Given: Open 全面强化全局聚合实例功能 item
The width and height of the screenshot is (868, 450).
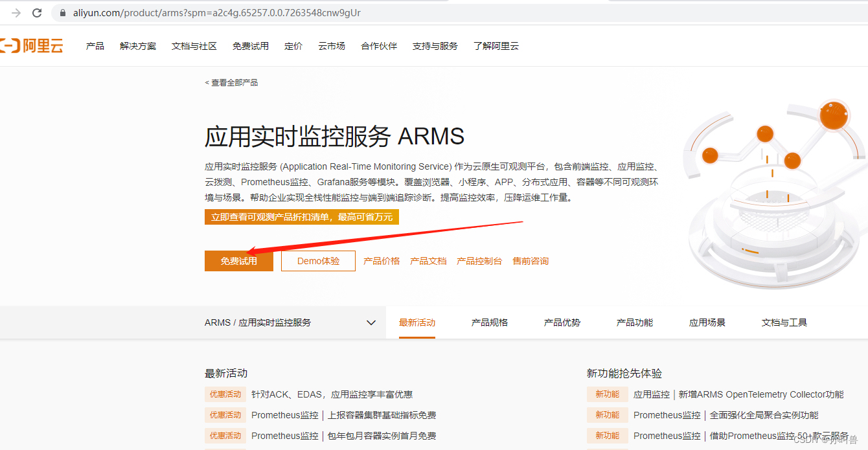Looking at the screenshot, I should (725, 415).
